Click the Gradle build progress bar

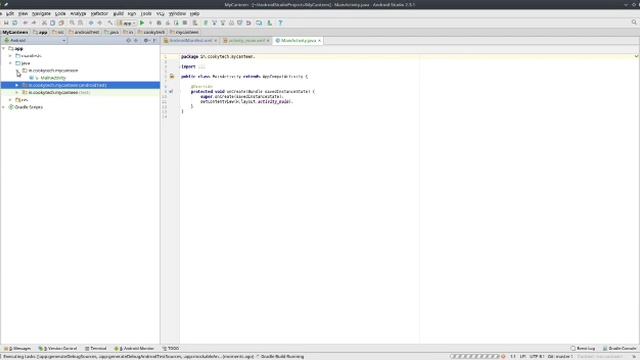point(475,356)
